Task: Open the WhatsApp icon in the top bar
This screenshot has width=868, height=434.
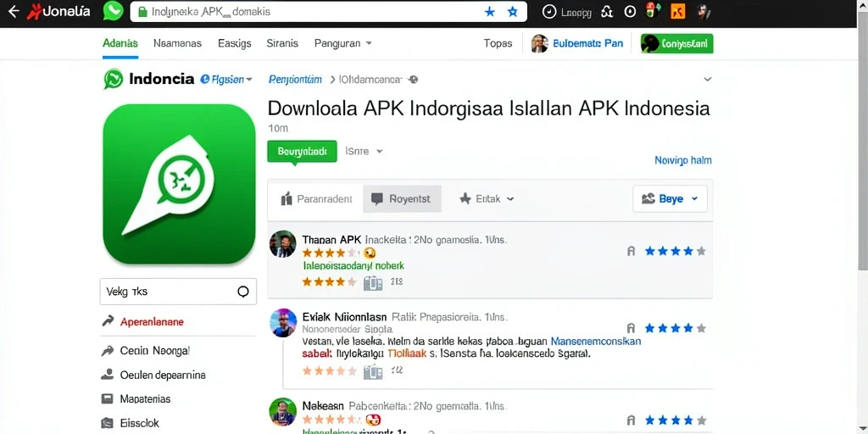Action: 113,11
